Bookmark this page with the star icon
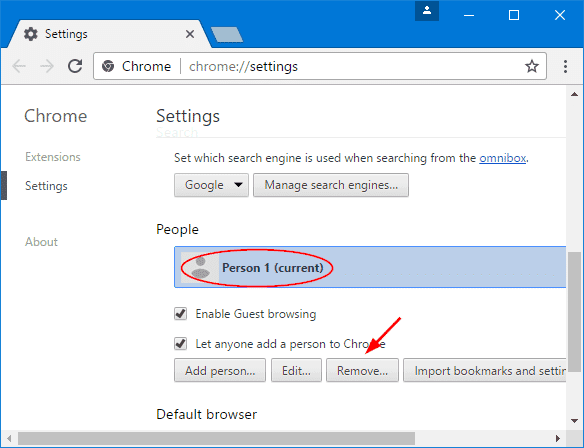Screen dimensions: 584x448 point(532,66)
